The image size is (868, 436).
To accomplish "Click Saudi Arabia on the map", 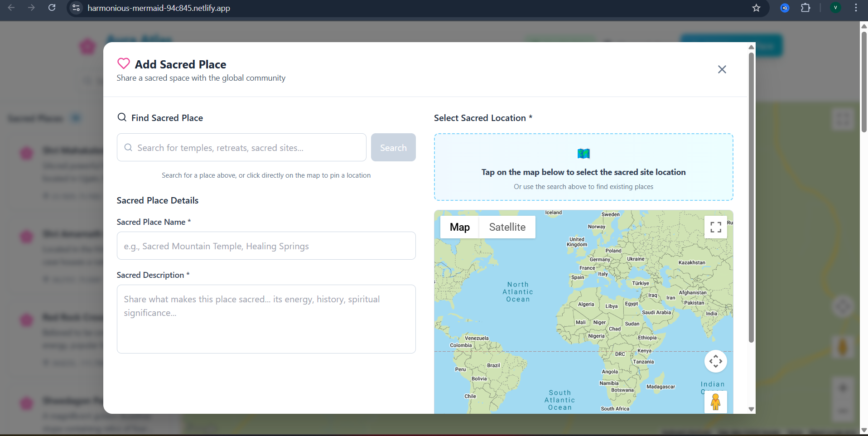I will 656,312.
